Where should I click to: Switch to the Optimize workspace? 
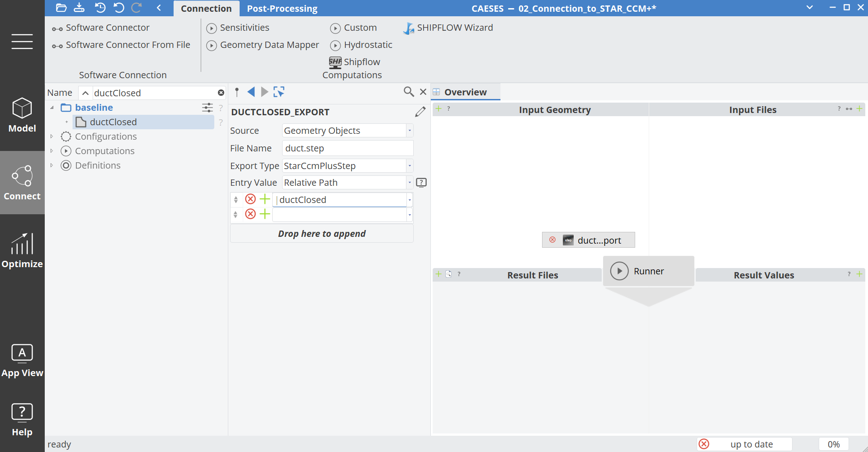(x=22, y=250)
